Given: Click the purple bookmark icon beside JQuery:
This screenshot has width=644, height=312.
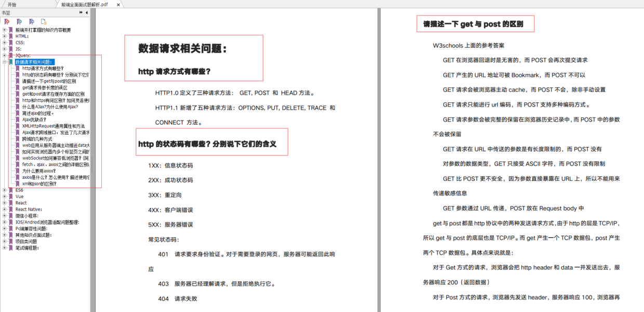Looking at the screenshot, I should (11, 55).
